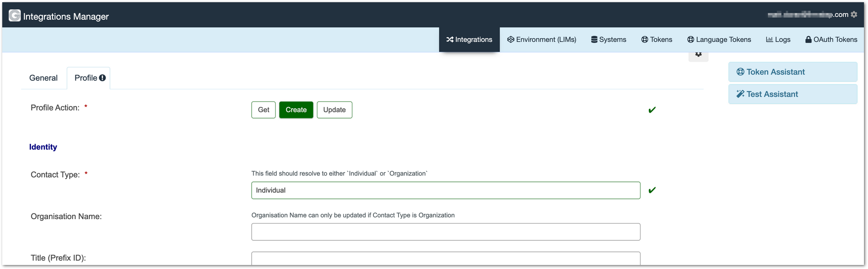Open the Integrations nav tab
The image size is (868, 269).
(x=469, y=40)
